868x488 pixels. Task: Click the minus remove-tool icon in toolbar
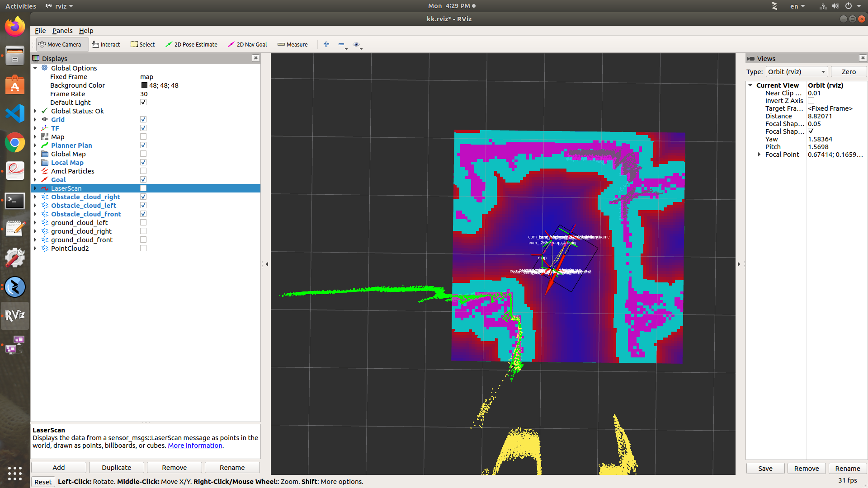(x=341, y=44)
